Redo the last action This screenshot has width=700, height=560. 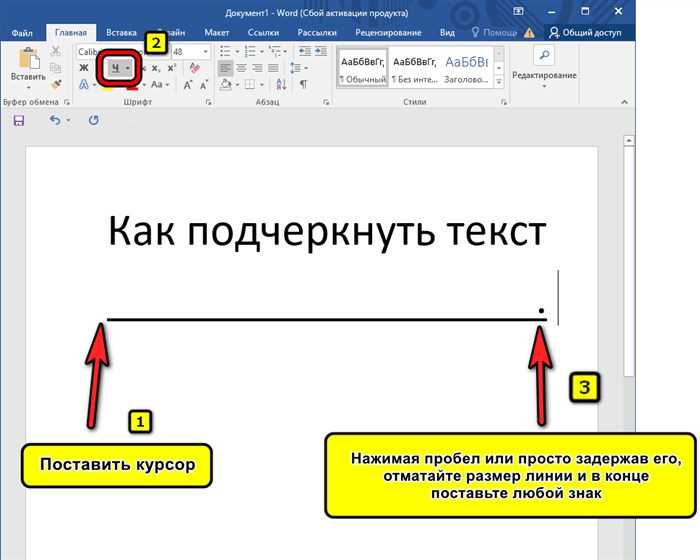click(93, 120)
